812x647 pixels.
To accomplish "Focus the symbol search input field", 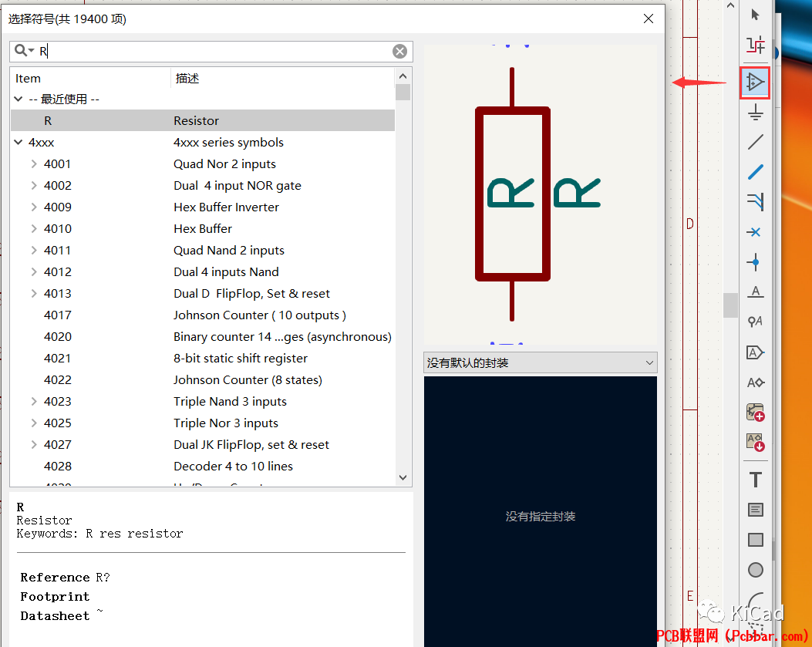I will [211, 52].
